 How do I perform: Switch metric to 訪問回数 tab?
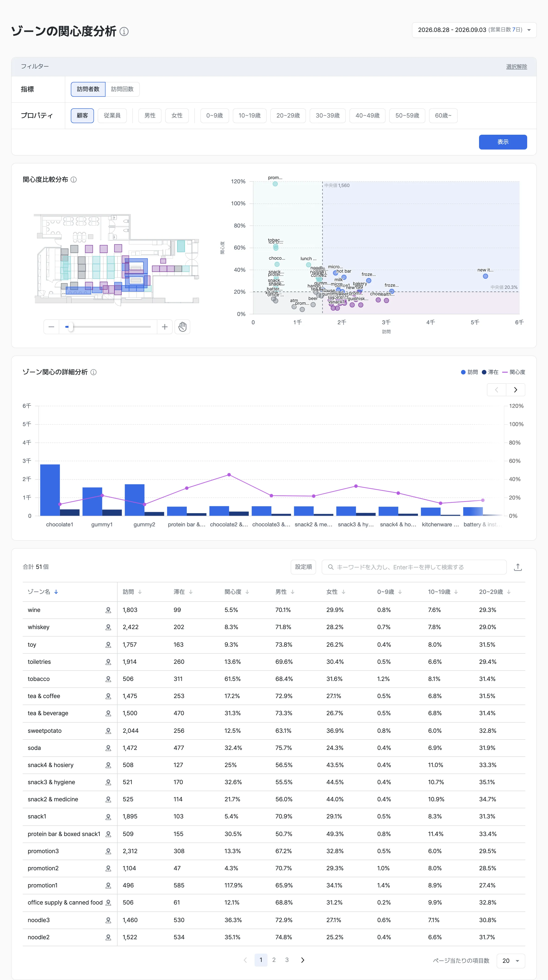122,89
